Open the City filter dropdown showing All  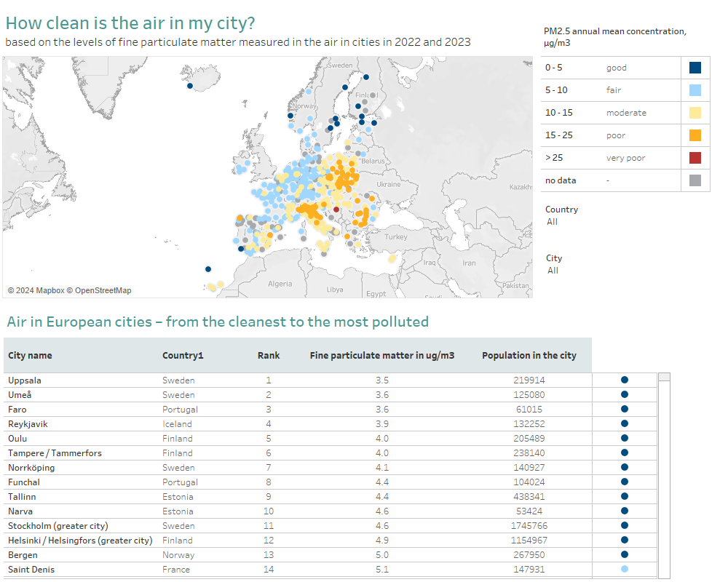pyautogui.click(x=553, y=271)
